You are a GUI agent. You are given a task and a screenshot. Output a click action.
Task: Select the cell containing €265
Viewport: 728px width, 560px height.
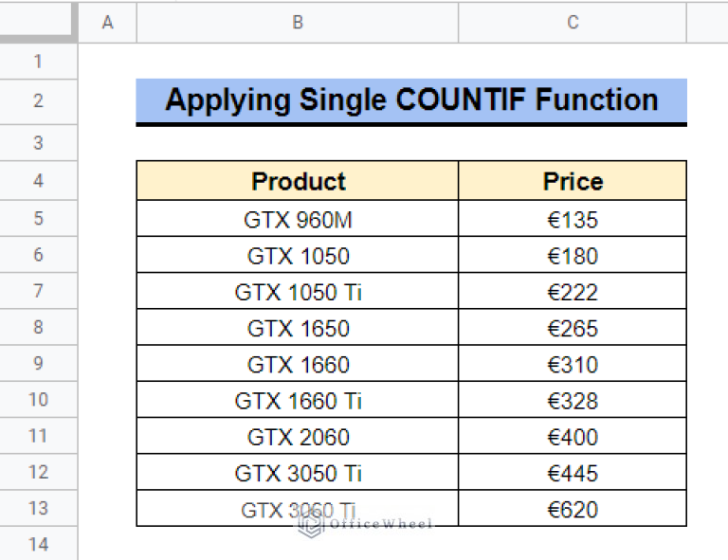573,328
